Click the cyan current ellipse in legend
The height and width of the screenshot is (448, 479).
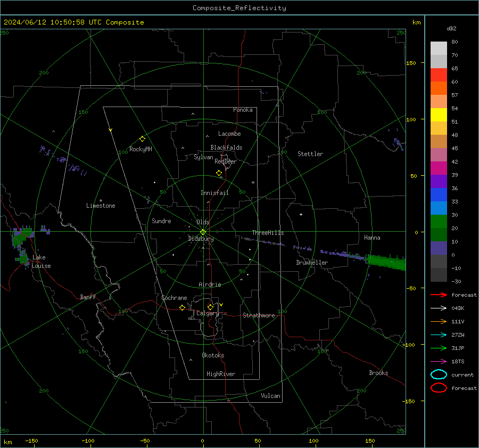coord(439,374)
